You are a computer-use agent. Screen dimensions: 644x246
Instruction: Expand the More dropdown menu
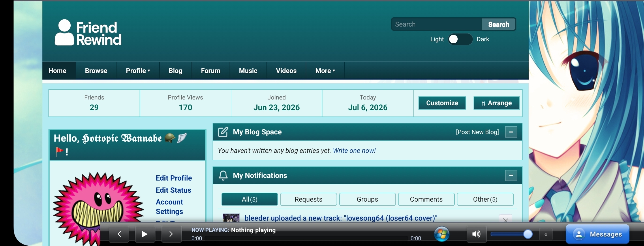click(325, 71)
